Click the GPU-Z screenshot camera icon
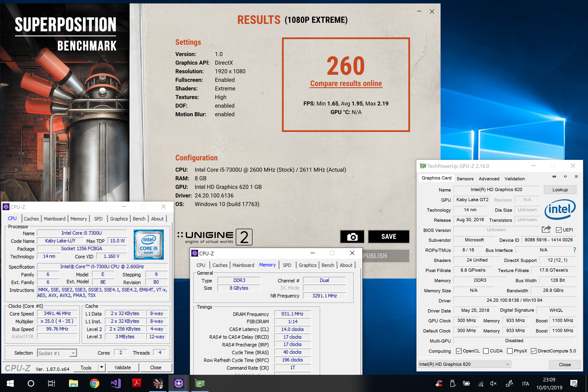This screenshot has width=588, height=392. pos(554,176)
